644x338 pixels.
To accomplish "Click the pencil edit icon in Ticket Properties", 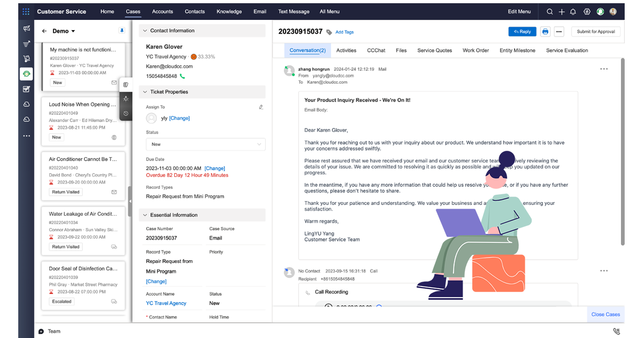I will tap(261, 107).
